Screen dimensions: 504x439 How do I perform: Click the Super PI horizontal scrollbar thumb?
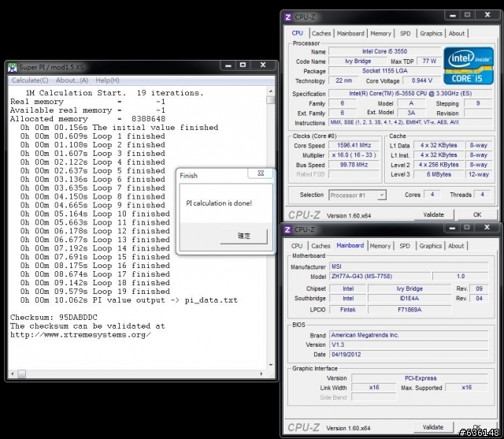tap(21, 374)
